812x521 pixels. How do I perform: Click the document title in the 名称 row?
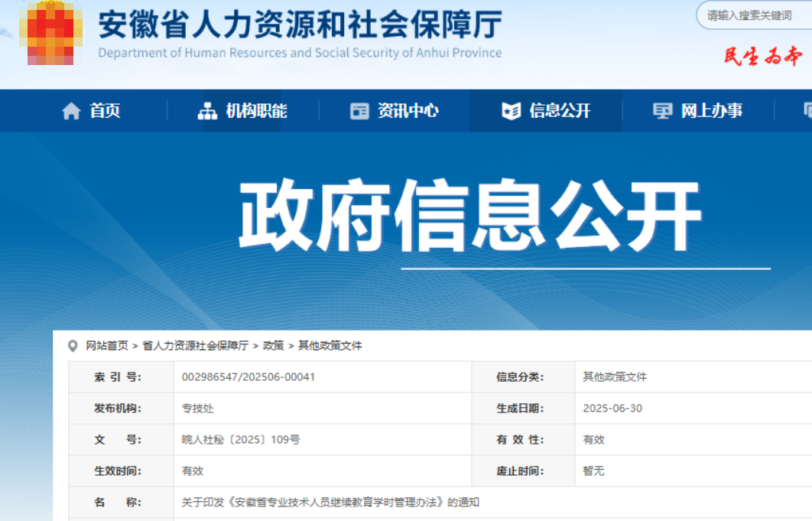point(330,503)
